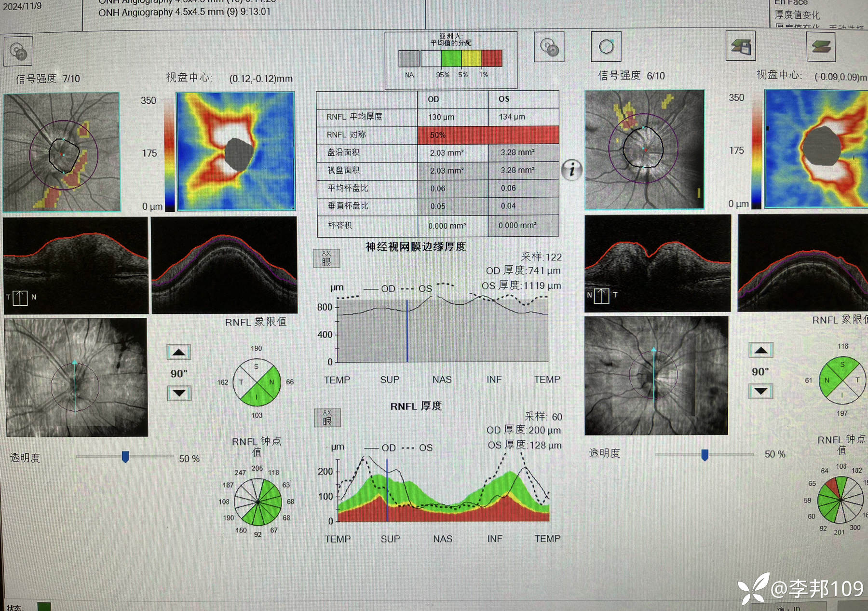Click the T/N scan direction icon on the OD B-scan
The width and height of the screenshot is (868, 611).
(20, 298)
